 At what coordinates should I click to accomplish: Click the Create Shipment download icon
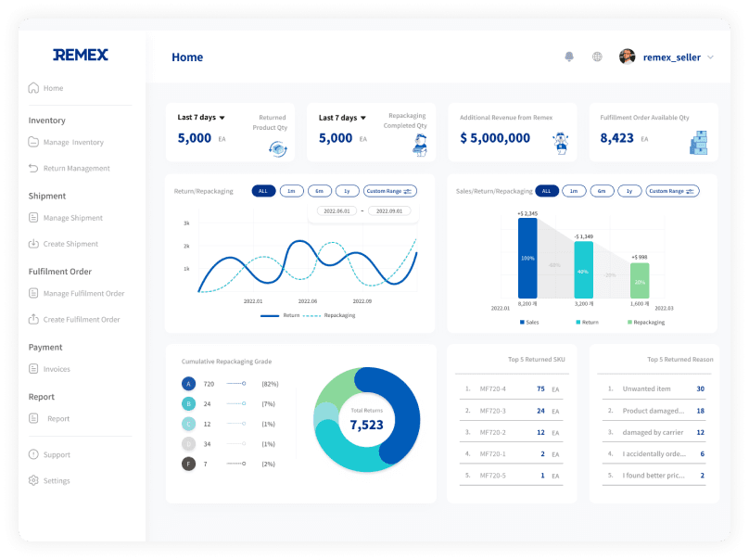[33, 244]
